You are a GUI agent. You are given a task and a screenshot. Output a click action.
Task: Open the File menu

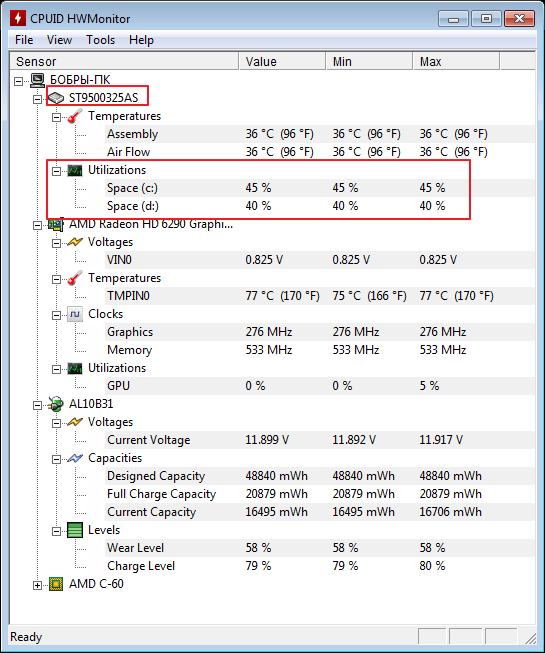(24, 40)
